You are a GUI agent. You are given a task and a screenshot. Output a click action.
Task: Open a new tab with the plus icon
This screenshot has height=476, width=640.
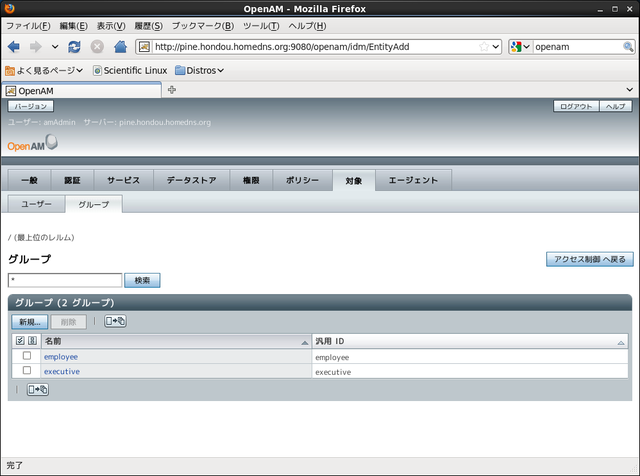coord(172,90)
